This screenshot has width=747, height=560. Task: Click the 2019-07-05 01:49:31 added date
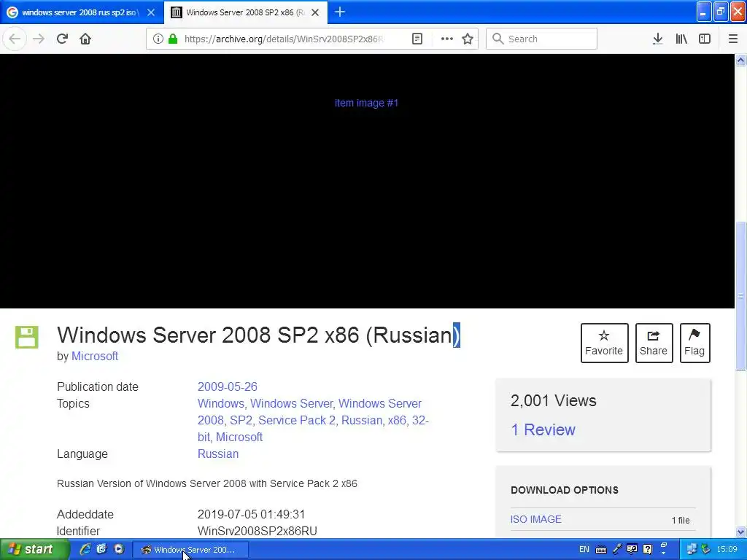[251, 514]
